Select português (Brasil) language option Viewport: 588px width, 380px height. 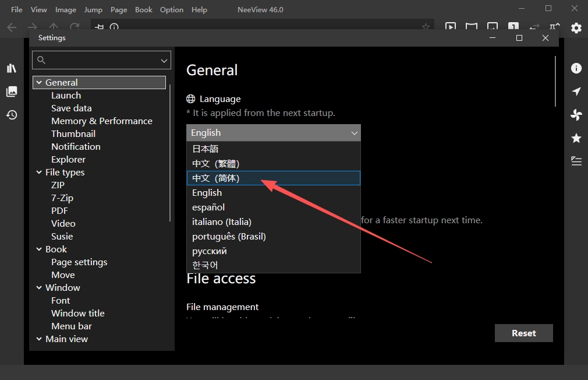click(x=274, y=237)
